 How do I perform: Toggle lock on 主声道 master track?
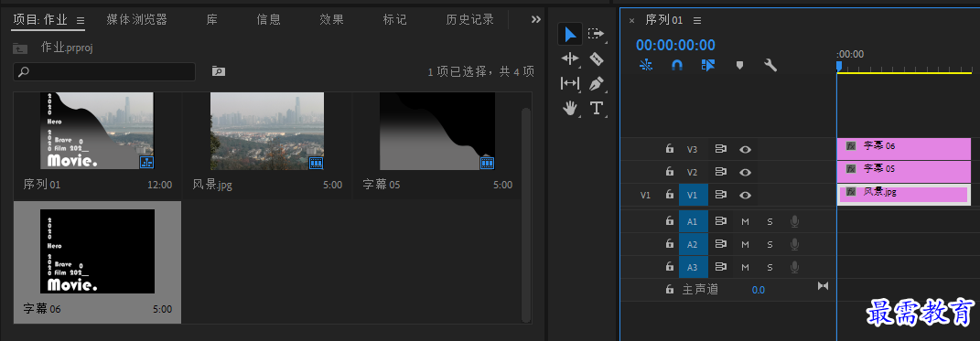click(670, 289)
